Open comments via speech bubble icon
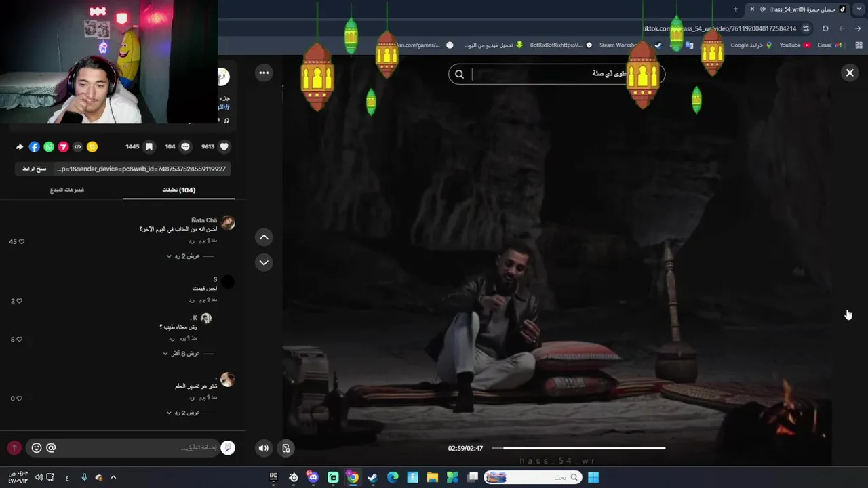The height and width of the screenshot is (488, 868). [x=185, y=146]
